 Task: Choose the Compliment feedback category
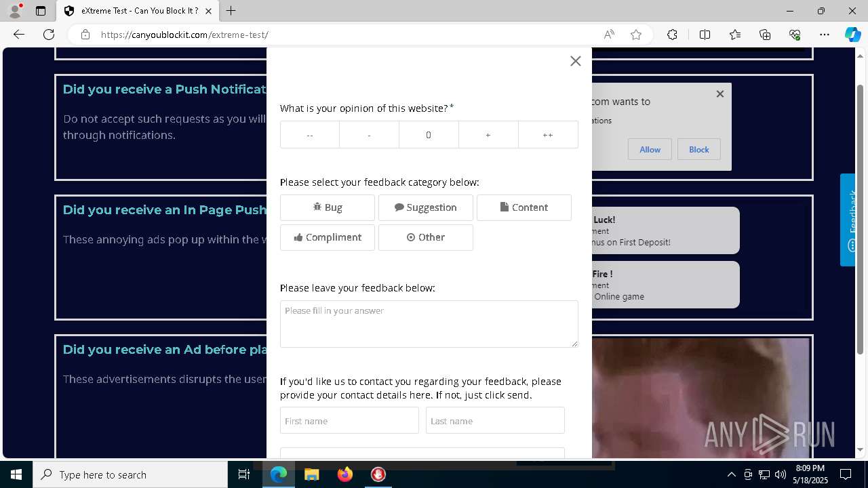point(328,237)
